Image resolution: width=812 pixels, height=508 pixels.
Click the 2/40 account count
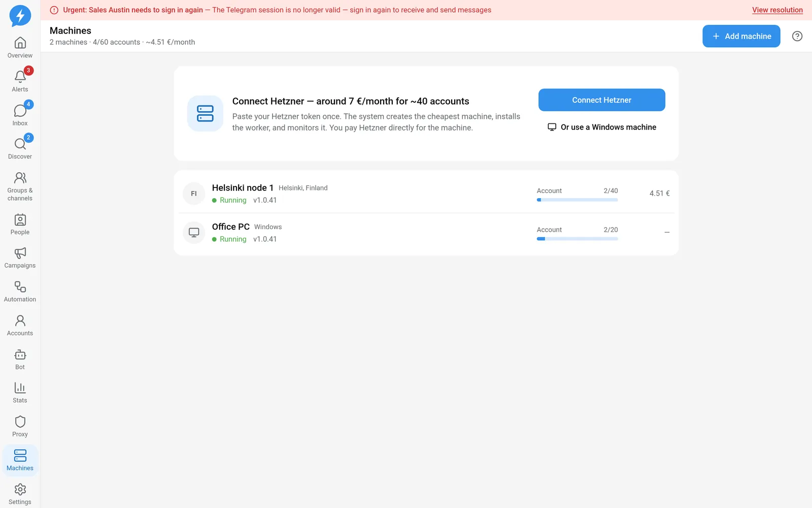[611, 191]
